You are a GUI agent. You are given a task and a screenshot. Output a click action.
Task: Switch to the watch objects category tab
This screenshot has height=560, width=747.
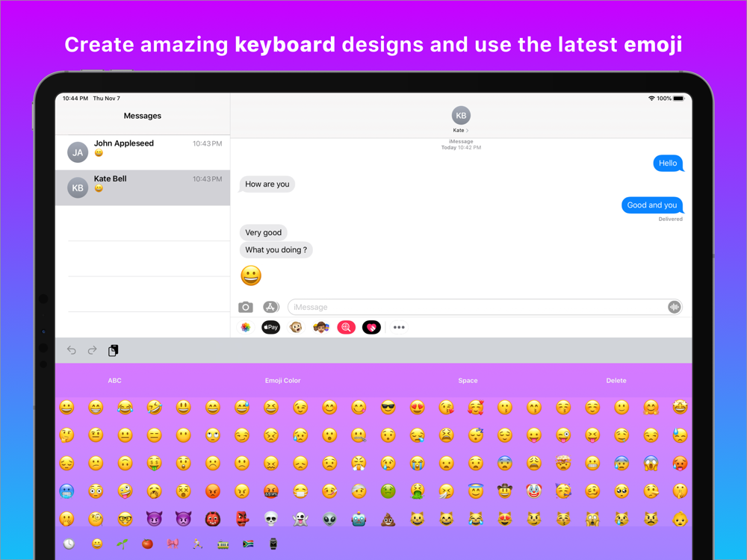273,544
